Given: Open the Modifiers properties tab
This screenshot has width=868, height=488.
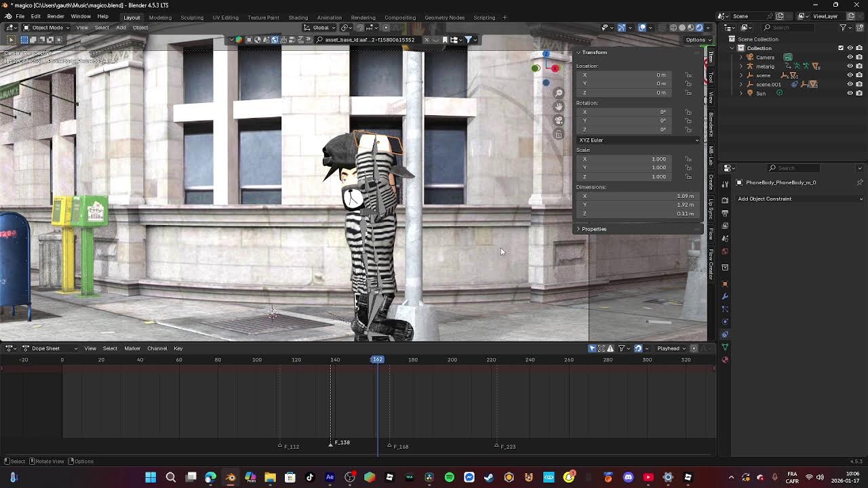Looking at the screenshot, I should (x=725, y=296).
